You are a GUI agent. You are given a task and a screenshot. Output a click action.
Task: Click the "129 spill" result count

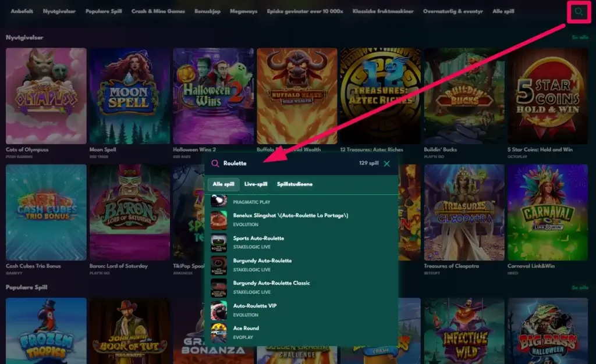pos(368,163)
